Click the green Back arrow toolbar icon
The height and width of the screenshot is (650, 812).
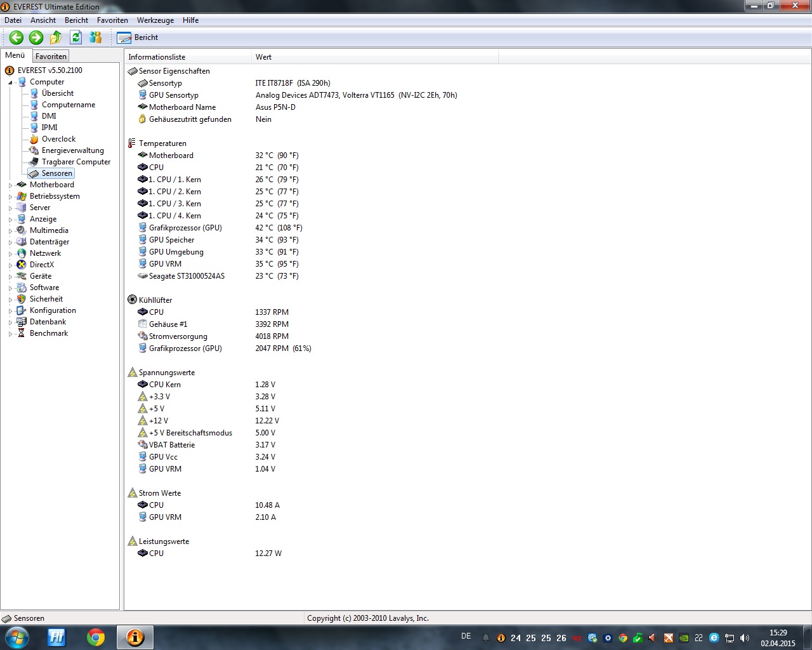click(16, 37)
